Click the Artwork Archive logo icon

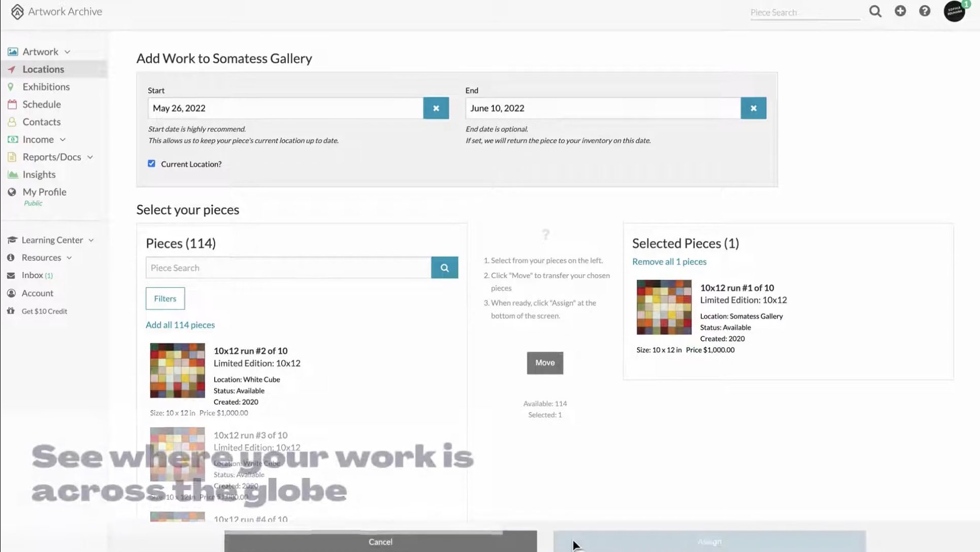tap(17, 12)
